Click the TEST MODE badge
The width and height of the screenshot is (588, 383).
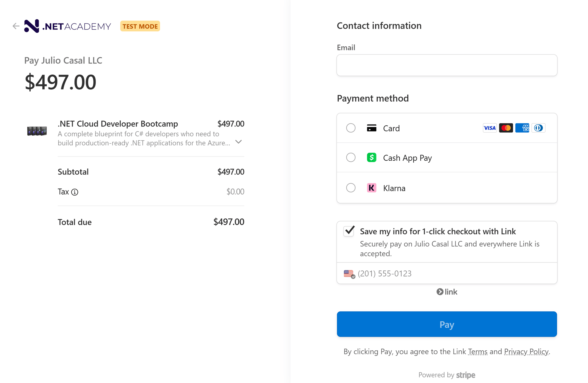(x=140, y=26)
